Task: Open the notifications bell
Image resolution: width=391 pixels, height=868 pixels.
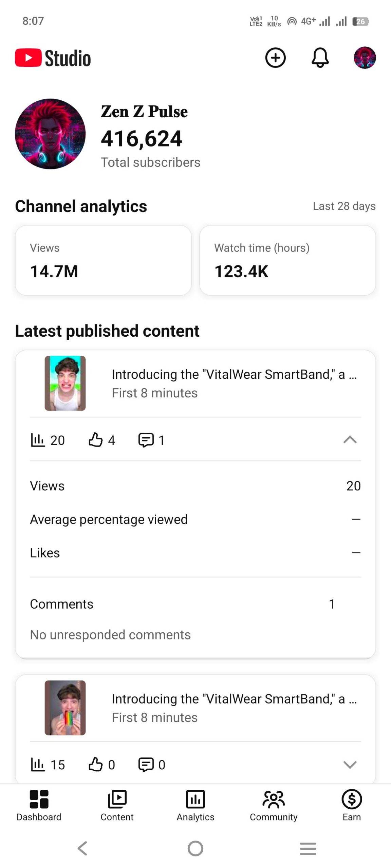Action: point(320,58)
